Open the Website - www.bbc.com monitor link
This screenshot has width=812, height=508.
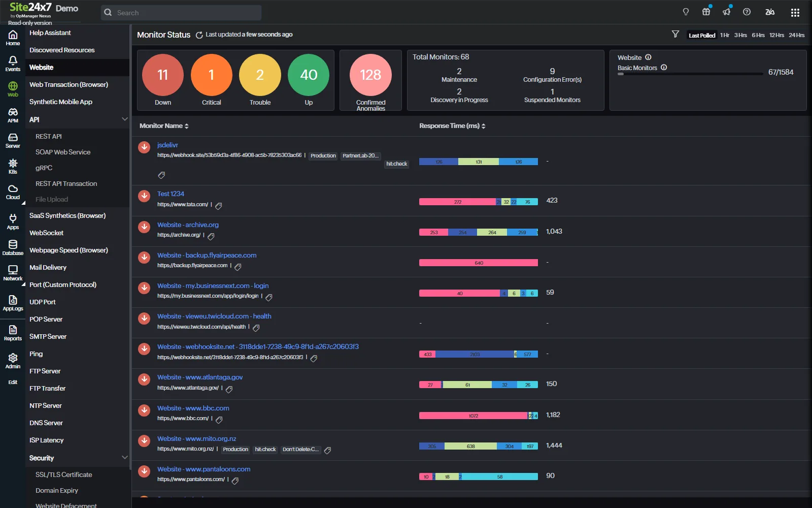coord(193,408)
